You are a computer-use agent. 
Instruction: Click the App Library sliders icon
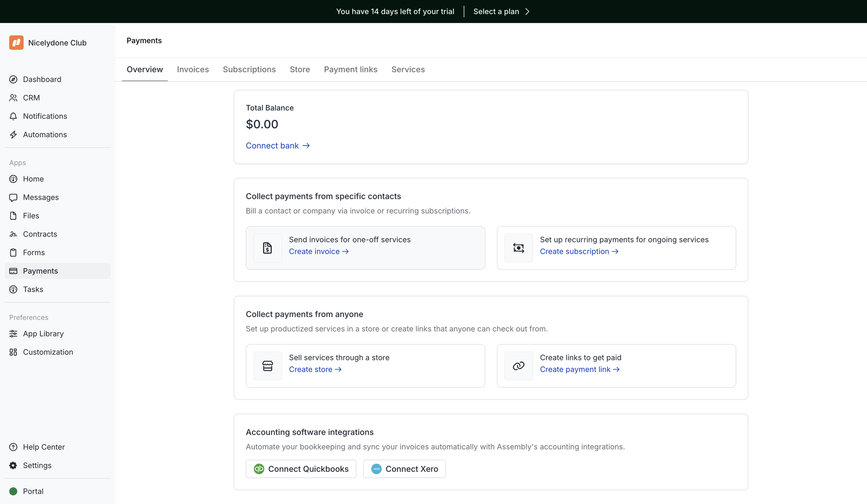tap(13, 334)
